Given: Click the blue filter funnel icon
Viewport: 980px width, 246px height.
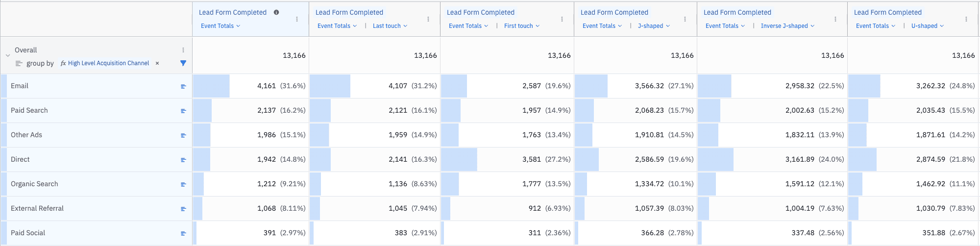Looking at the screenshot, I should (x=183, y=63).
